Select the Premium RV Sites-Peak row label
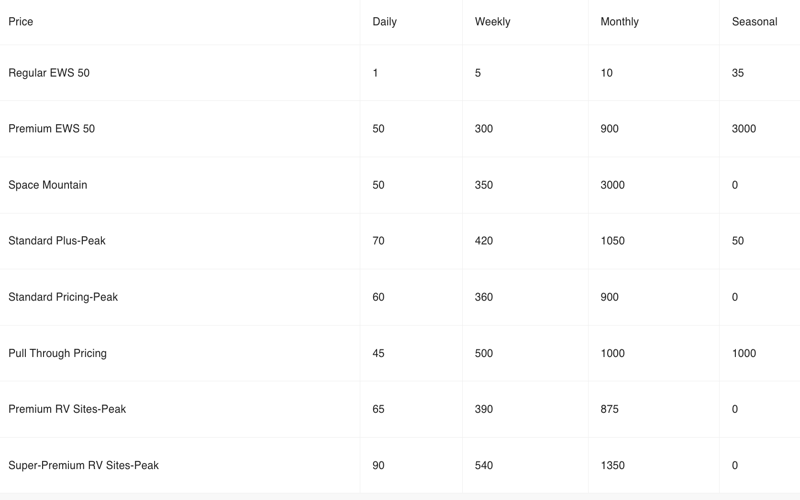 [x=67, y=409]
